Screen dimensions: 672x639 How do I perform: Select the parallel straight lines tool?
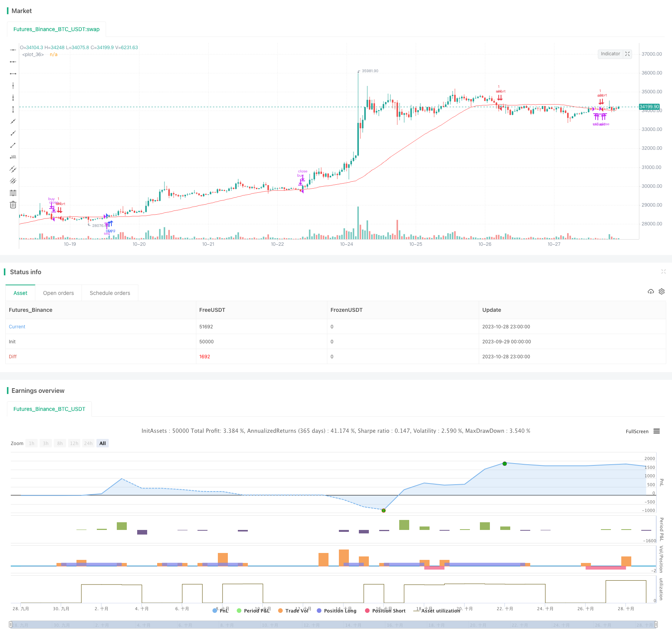click(x=13, y=181)
